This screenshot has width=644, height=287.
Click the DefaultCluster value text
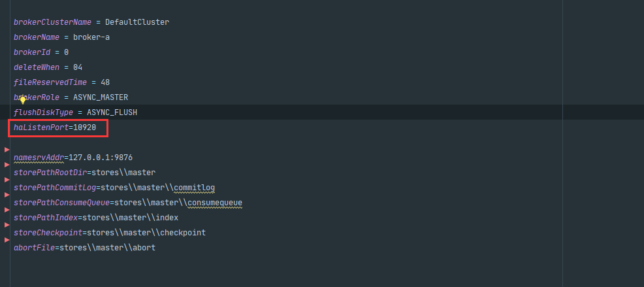(137, 22)
